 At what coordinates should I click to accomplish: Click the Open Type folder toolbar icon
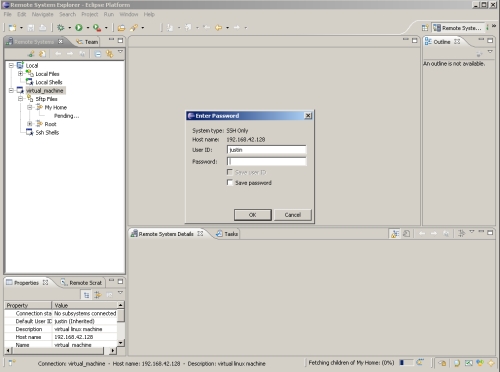122,28
